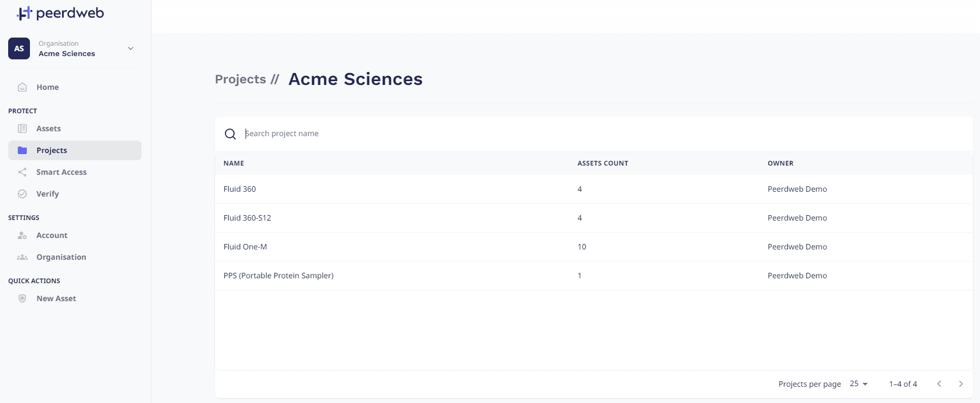
Task: Sort by OWNER column header
Action: 781,163
